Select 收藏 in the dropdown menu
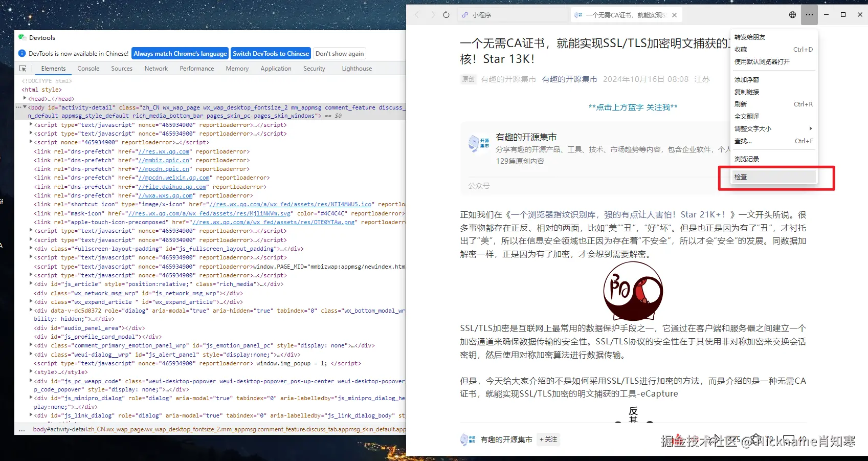 774,50
